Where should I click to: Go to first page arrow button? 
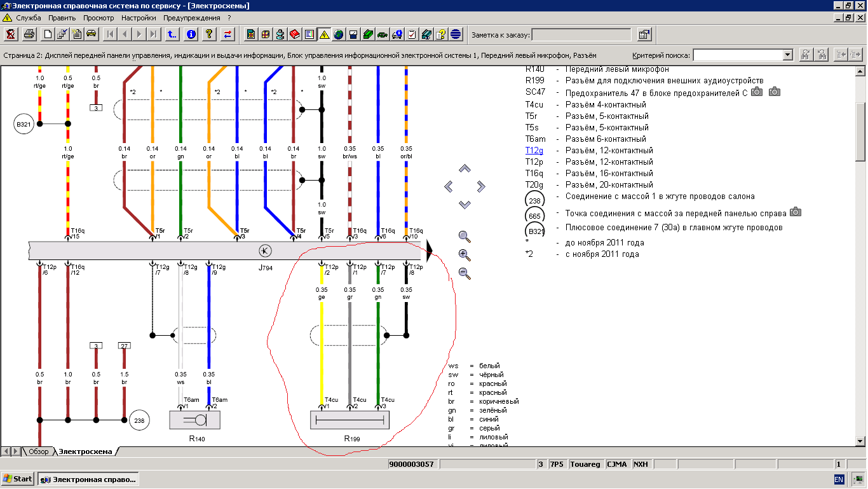pos(110,34)
